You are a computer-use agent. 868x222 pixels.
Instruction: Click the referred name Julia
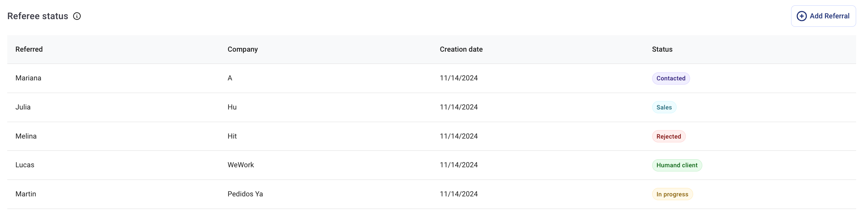click(23, 107)
